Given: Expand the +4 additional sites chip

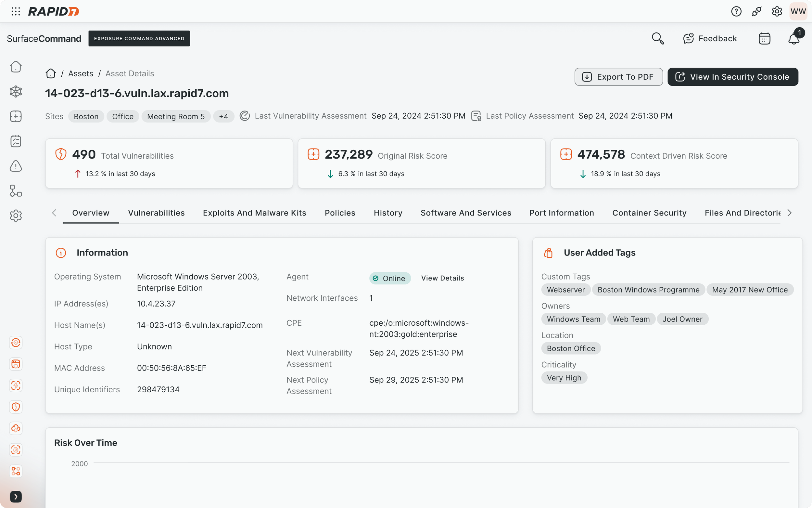Looking at the screenshot, I should coord(223,117).
